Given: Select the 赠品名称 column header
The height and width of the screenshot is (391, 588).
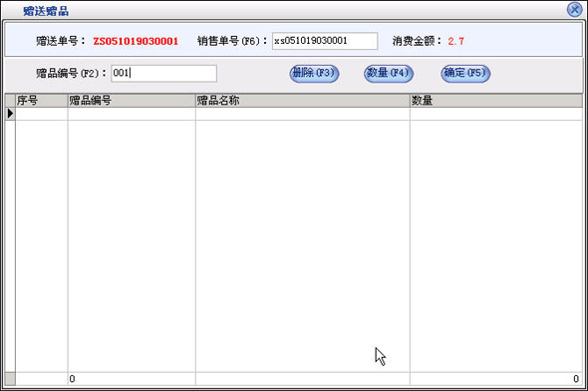Looking at the screenshot, I should point(302,101).
